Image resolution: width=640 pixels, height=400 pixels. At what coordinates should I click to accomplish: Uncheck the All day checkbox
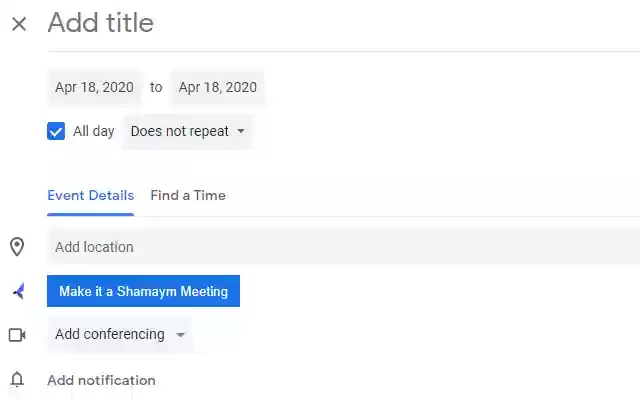56,131
